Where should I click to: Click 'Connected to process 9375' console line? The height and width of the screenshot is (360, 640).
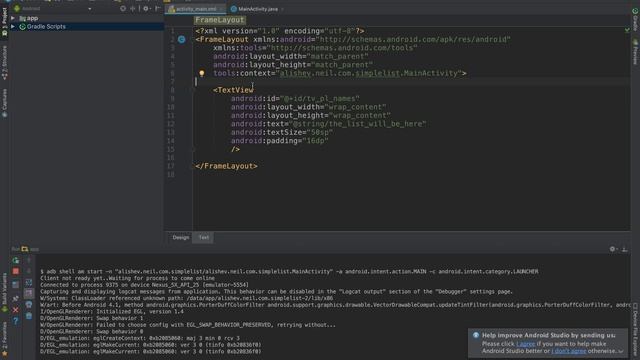click(x=144, y=285)
